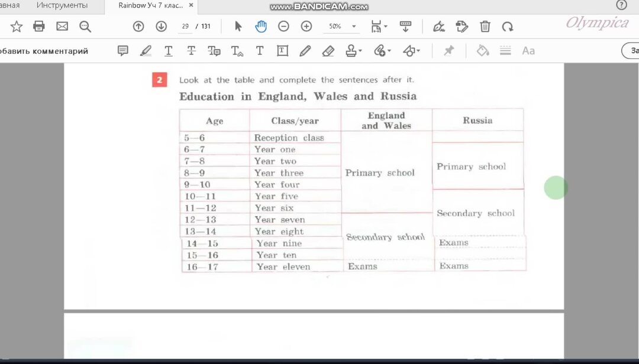Open the Aa text properties
This screenshot has height=364, width=639.
click(528, 51)
